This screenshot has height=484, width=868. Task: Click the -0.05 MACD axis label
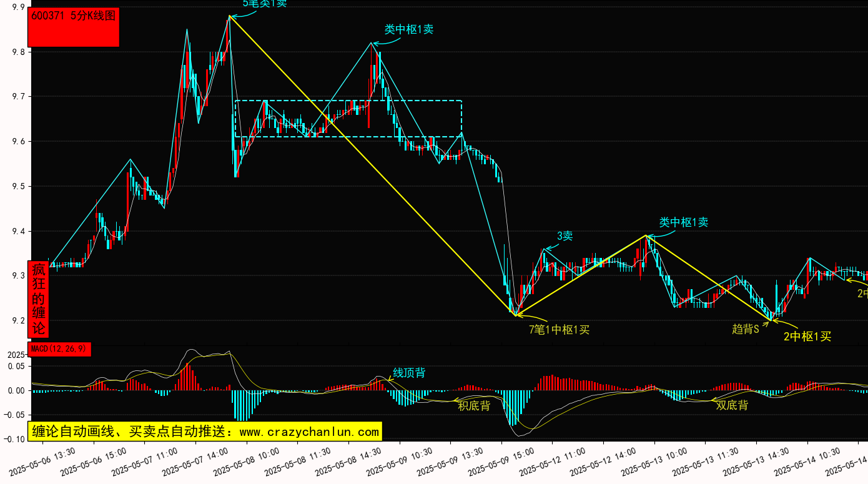tap(13, 415)
